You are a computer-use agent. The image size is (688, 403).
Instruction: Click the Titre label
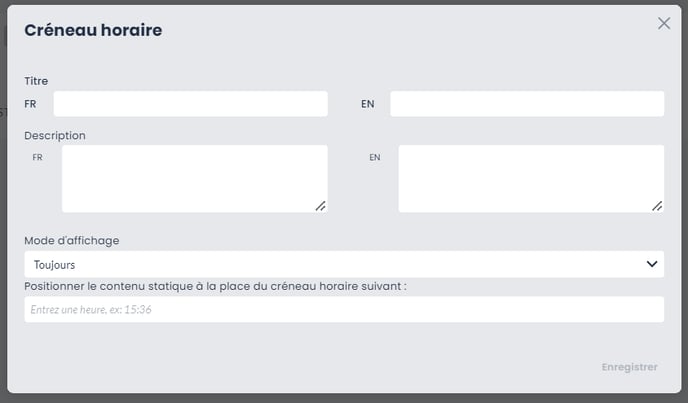36,80
